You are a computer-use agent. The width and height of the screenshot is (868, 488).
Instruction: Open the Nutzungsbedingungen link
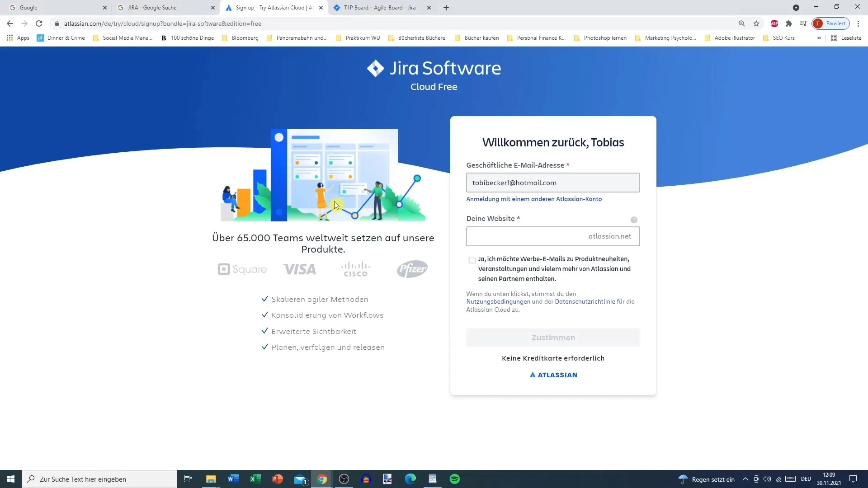click(x=498, y=302)
